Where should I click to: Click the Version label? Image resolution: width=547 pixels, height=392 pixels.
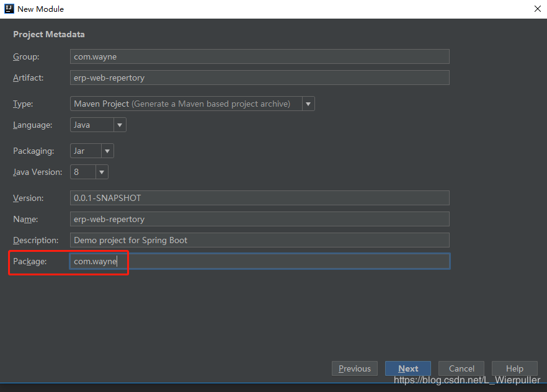click(29, 198)
